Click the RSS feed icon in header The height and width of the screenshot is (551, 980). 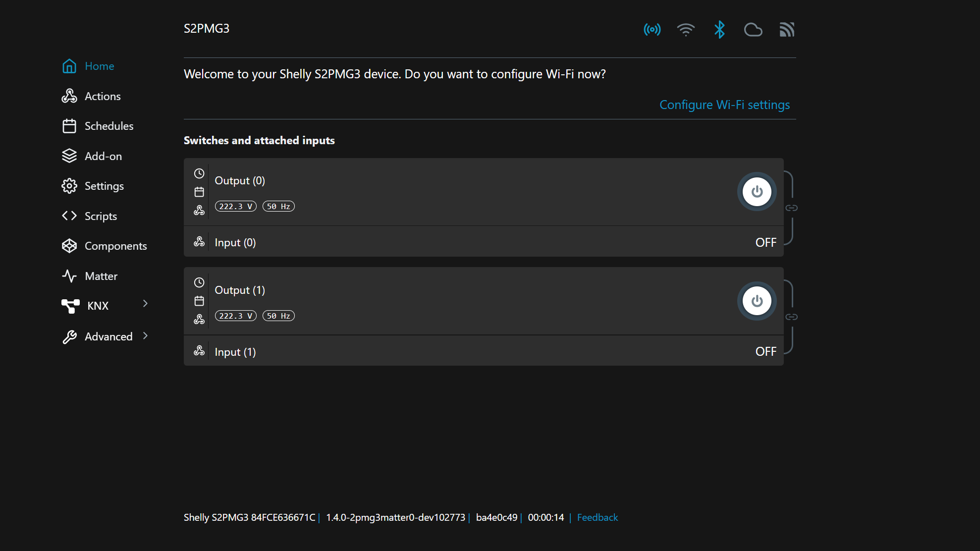click(787, 30)
